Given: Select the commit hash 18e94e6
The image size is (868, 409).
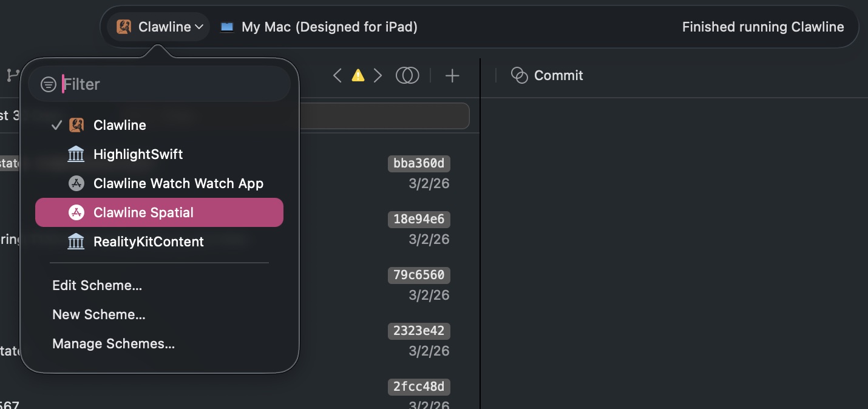Looking at the screenshot, I should (x=419, y=219).
